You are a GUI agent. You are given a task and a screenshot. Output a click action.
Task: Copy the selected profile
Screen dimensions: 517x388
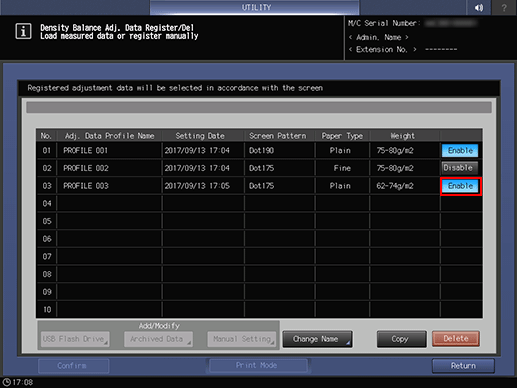tap(401, 339)
